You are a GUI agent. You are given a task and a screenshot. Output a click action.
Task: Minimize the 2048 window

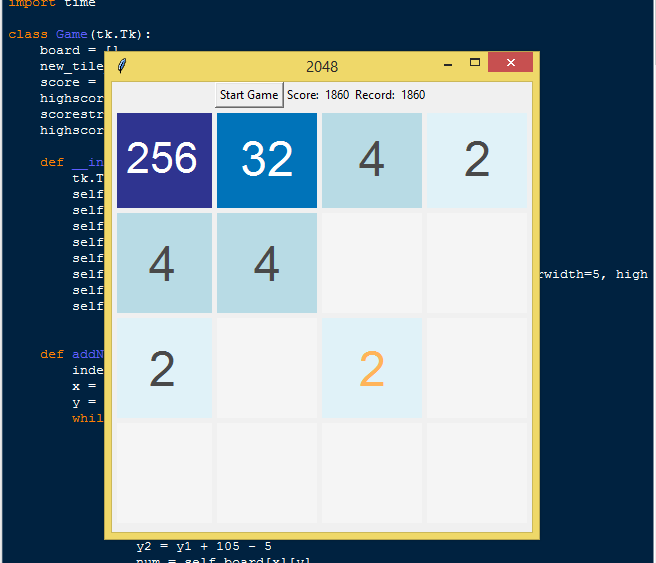point(448,64)
